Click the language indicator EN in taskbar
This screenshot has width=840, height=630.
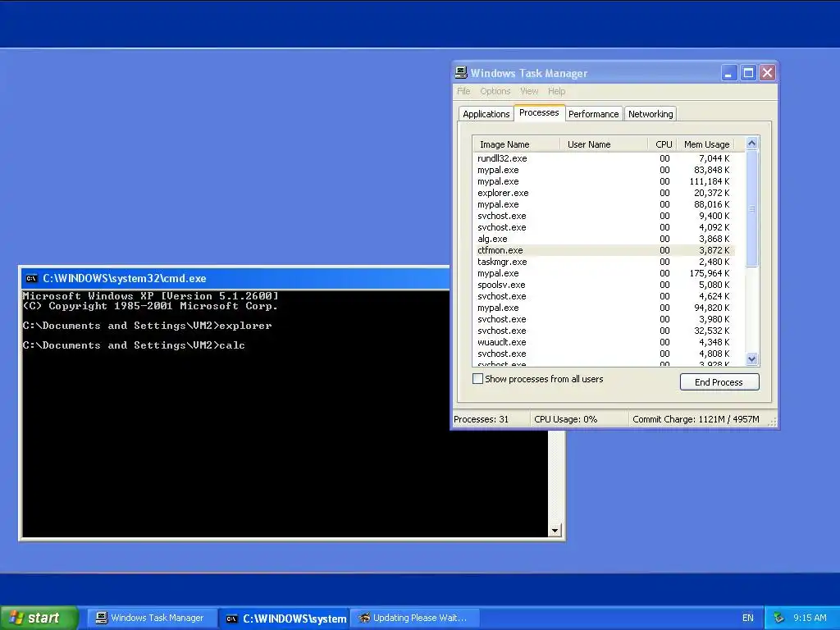coord(748,619)
